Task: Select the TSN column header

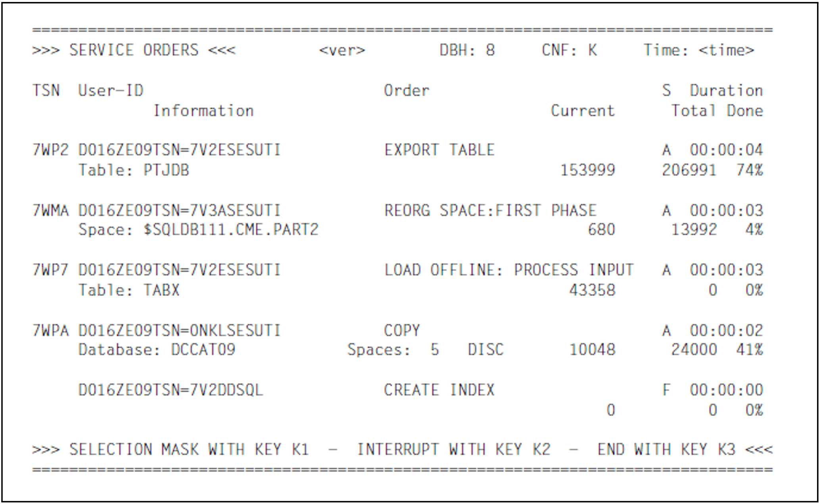Action: pos(46,90)
